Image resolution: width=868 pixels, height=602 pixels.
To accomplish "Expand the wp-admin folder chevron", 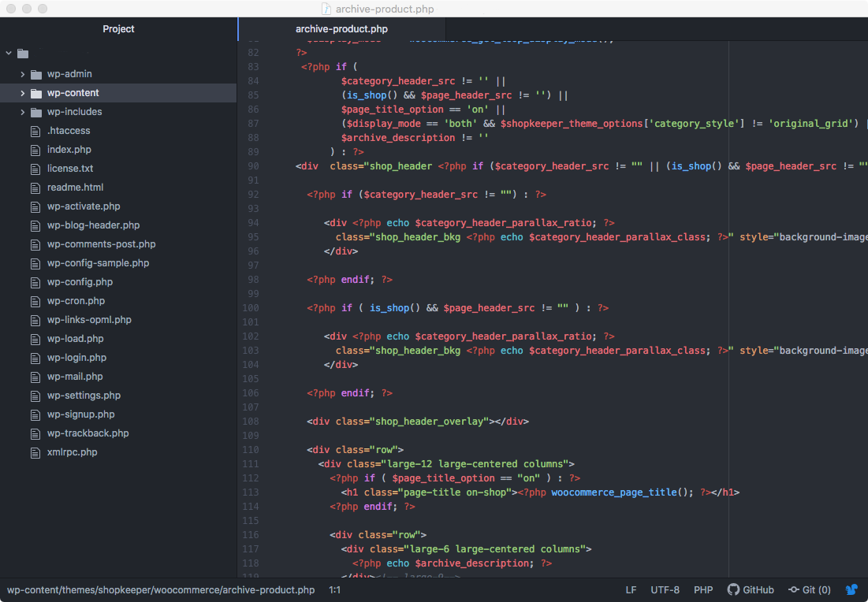I will pyautogui.click(x=23, y=74).
